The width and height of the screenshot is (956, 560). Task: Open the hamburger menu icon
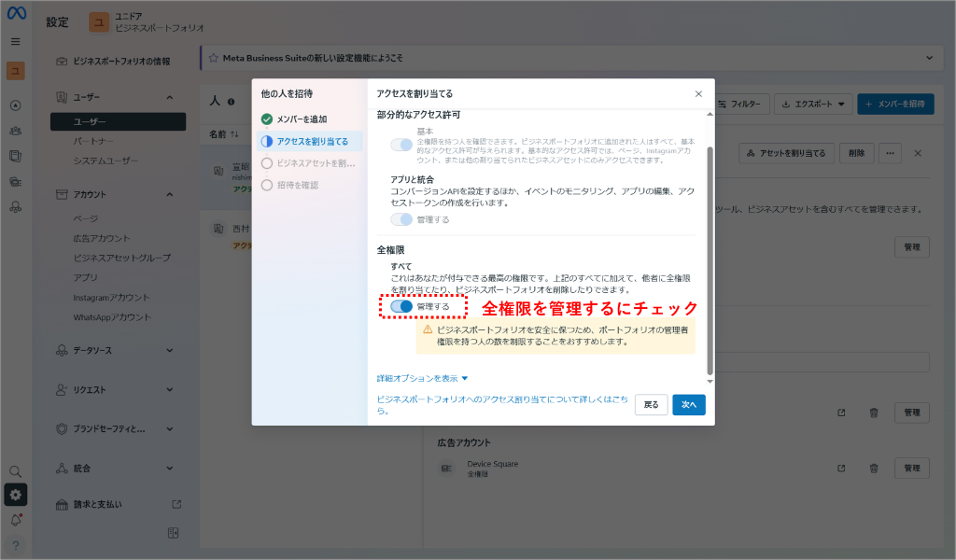[x=15, y=41]
